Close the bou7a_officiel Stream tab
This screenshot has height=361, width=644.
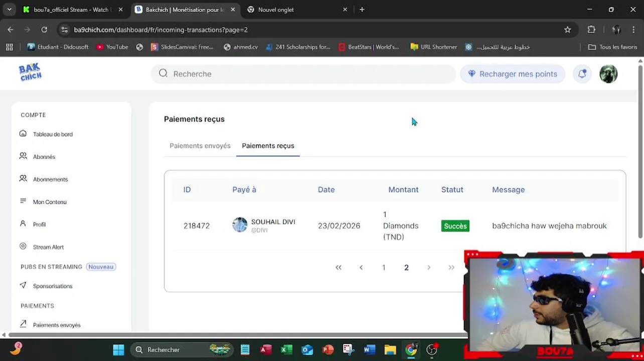(x=120, y=10)
